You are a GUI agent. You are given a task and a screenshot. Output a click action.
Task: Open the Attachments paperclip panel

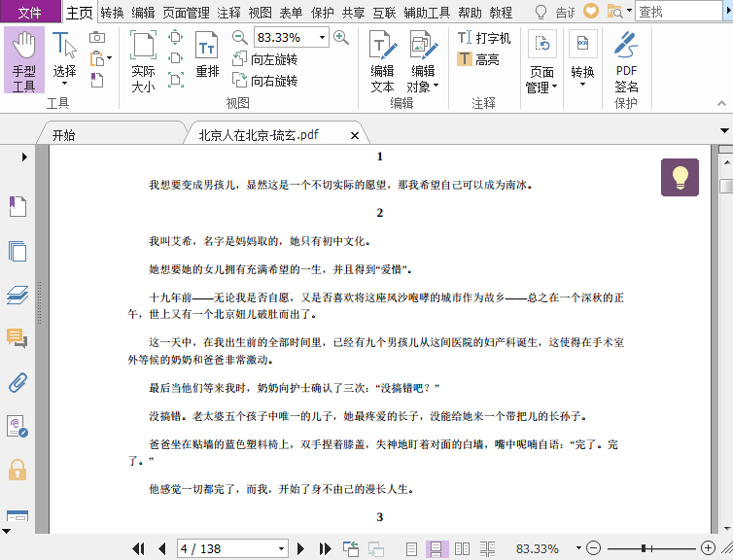pyautogui.click(x=17, y=383)
